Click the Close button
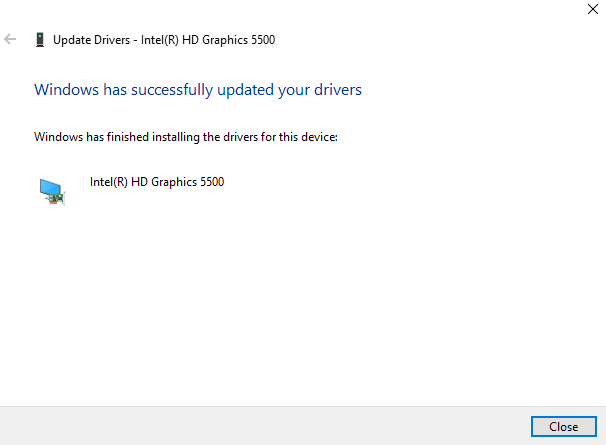Screen dimensions: 606x445 [x=563, y=426]
